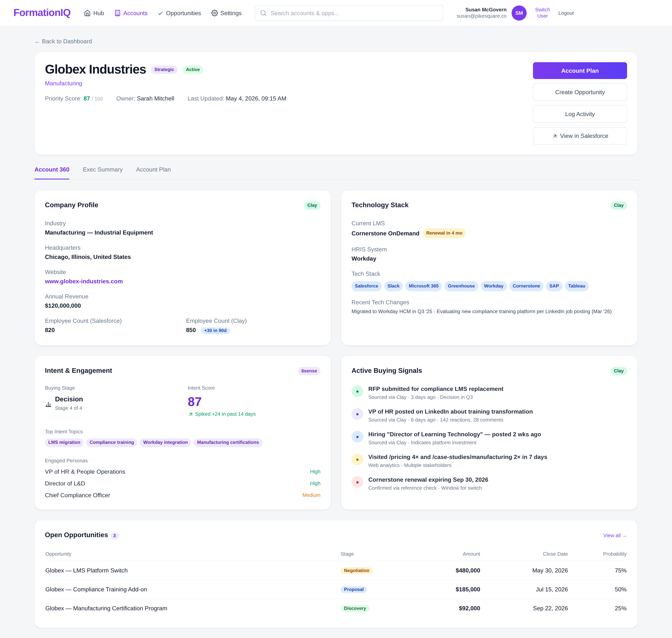Click the Manufacturing industry label under title
The width and height of the screenshot is (672, 638).
coord(64,83)
